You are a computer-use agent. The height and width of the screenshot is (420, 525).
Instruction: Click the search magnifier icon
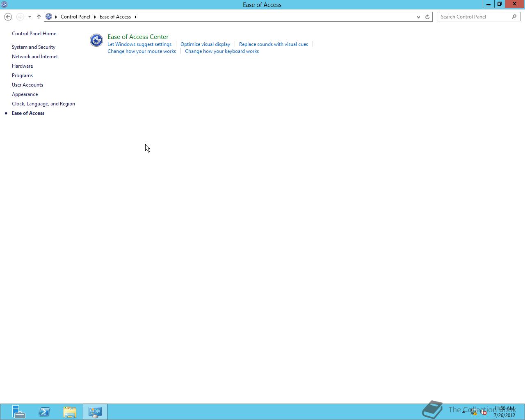point(514,17)
